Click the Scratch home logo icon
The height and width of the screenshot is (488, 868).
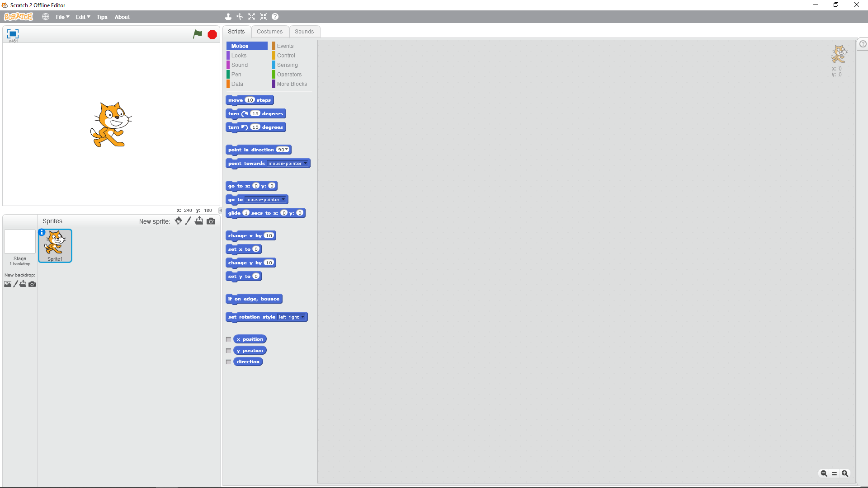pos(19,16)
